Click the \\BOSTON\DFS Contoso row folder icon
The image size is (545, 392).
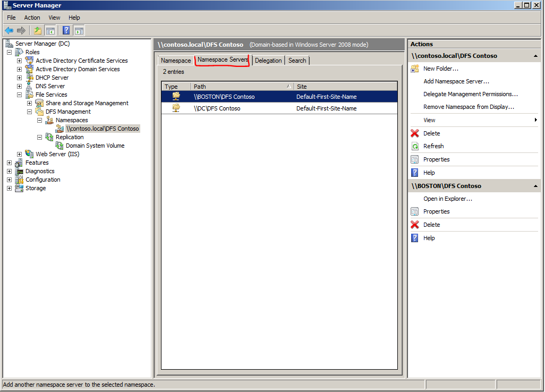click(176, 96)
